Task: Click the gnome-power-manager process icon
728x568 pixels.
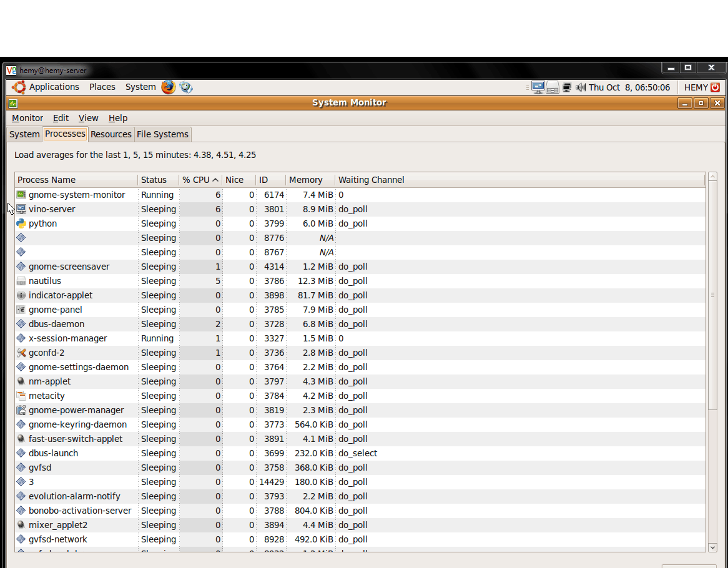Action: point(21,410)
